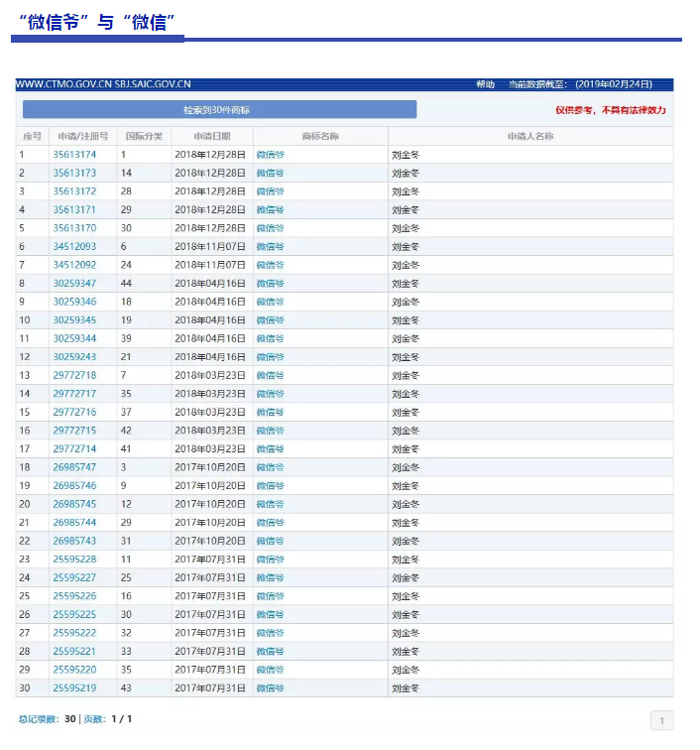Open registration number 25595219
The height and width of the screenshot is (750, 700).
click(74, 687)
